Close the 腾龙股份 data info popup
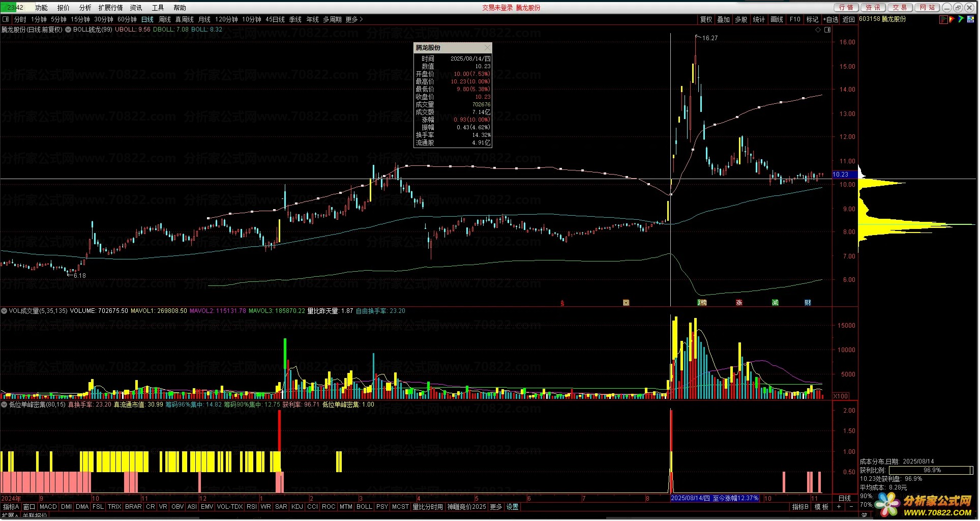Screen dimensions: 980x521 click(x=487, y=47)
